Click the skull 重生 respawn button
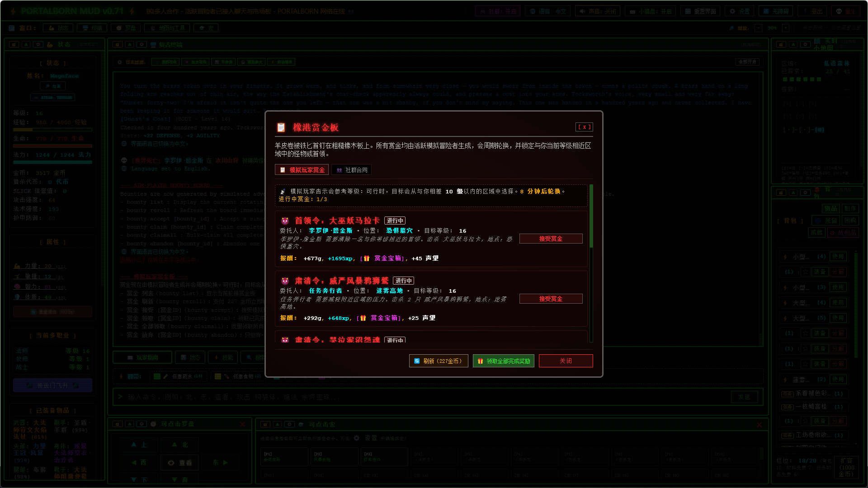The height and width of the screenshot is (488, 868). tap(846, 11)
